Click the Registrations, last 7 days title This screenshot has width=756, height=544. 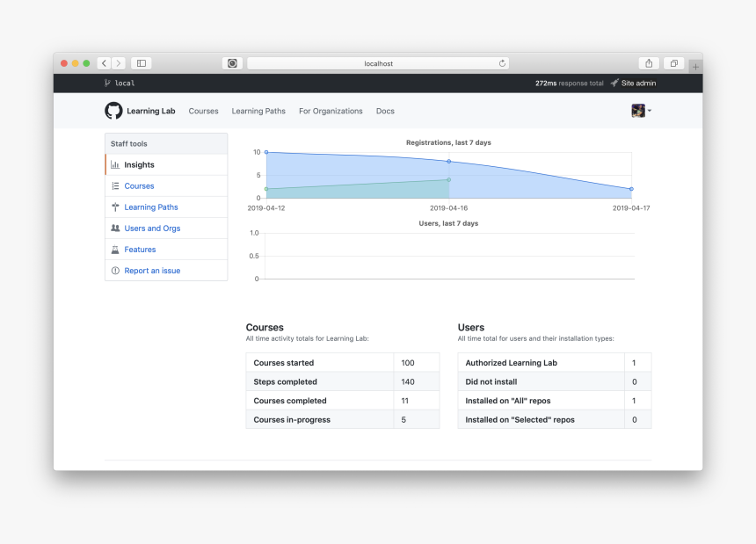pyautogui.click(x=448, y=142)
